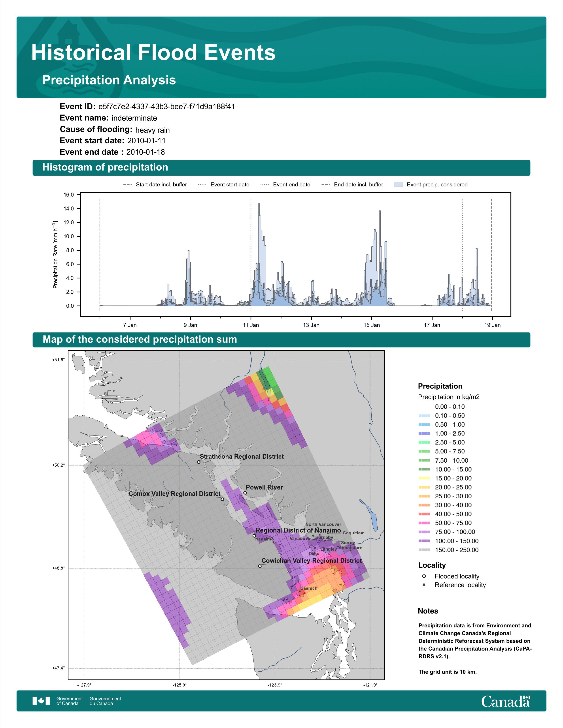
Task: Click the Vancouver map label
Action: click(x=300, y=538)
